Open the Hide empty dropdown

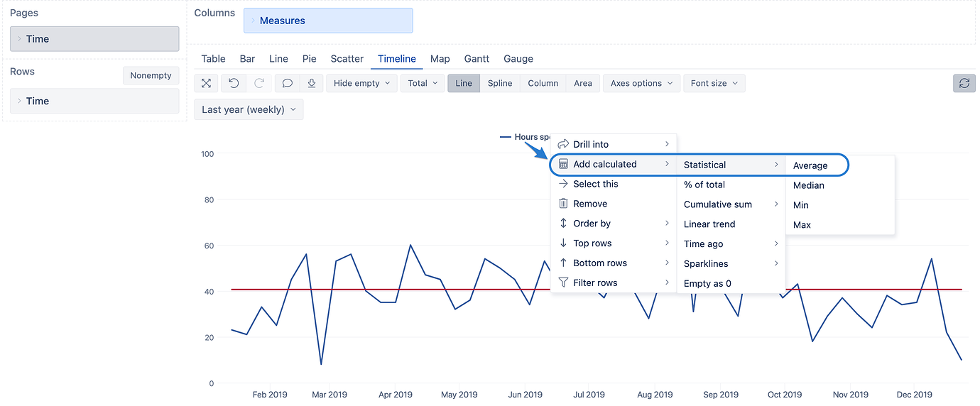361,83
